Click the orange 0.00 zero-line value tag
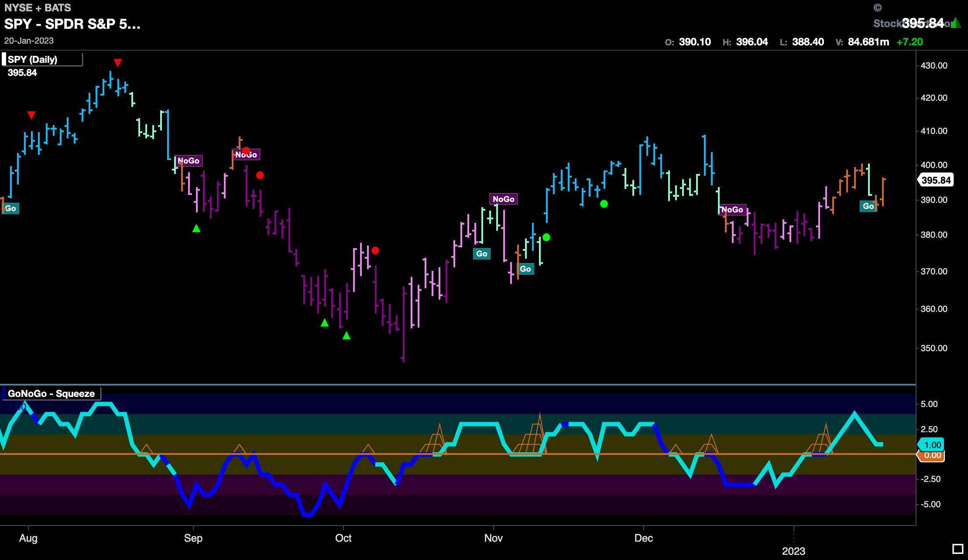This screenshot has width=968, height=560. (932, 455)
